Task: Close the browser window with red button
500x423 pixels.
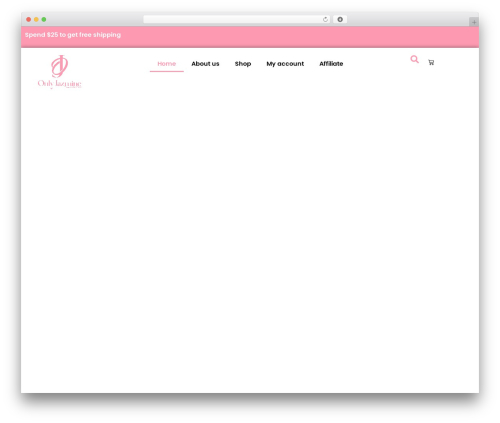Action: click(29, 20)
